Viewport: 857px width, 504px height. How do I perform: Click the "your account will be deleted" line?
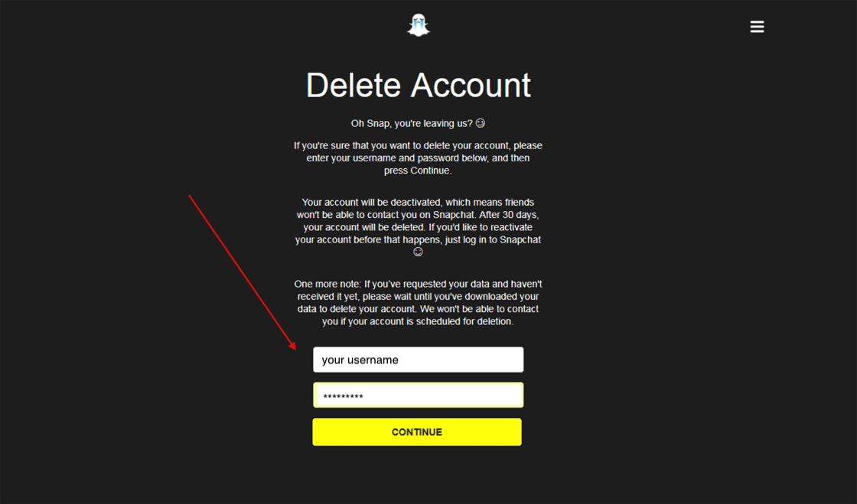(x=418, y=227)
